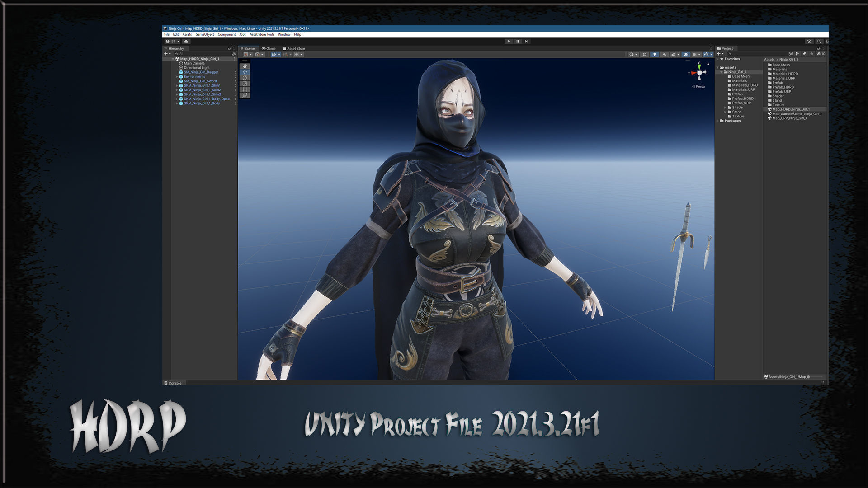Switch to the Game tab
The image size is (868, 488).
269,48
